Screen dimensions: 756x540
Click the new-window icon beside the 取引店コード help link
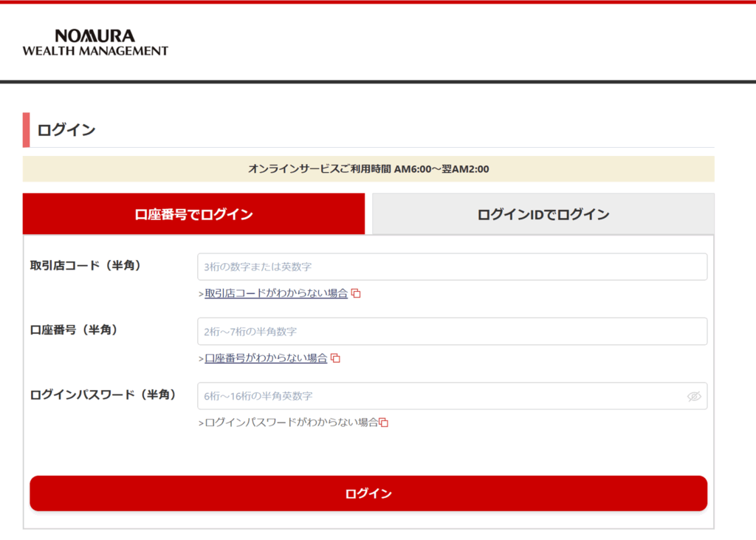(x=356, y=293)
